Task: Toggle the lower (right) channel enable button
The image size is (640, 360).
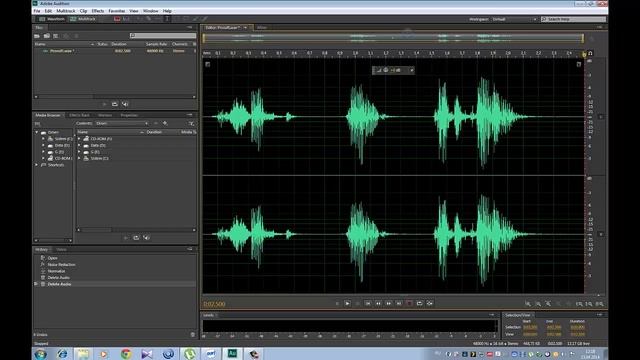Action: click(x=601, y=234)
